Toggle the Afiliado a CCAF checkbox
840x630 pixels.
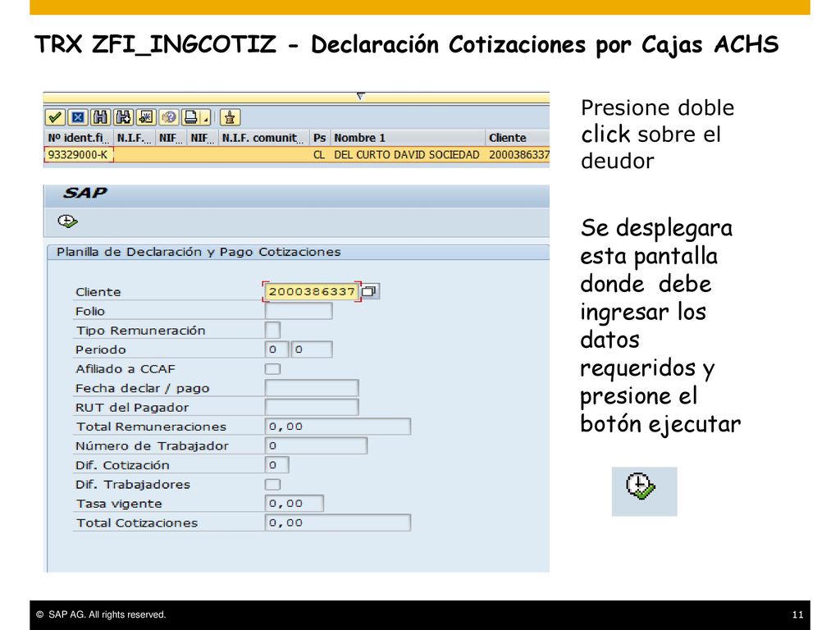point(272,369)
